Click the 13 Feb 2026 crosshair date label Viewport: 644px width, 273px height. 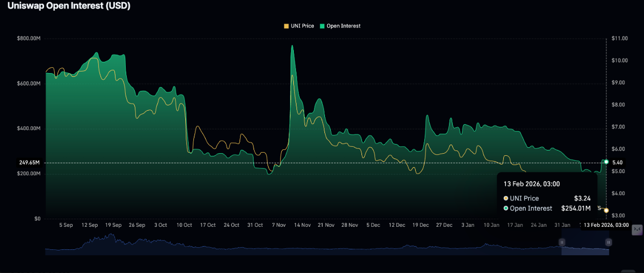(x=607, y=225)
